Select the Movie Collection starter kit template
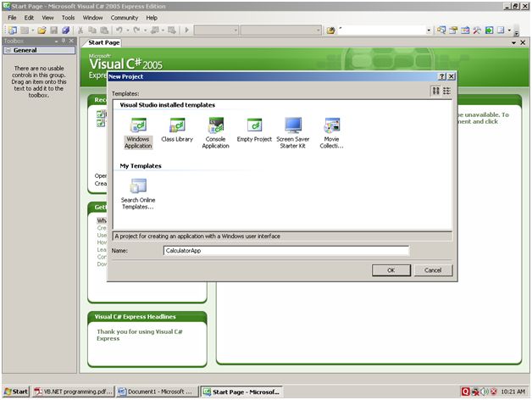Image resolution: width=532 pixels, height=400 pixels. click(331, 133)
